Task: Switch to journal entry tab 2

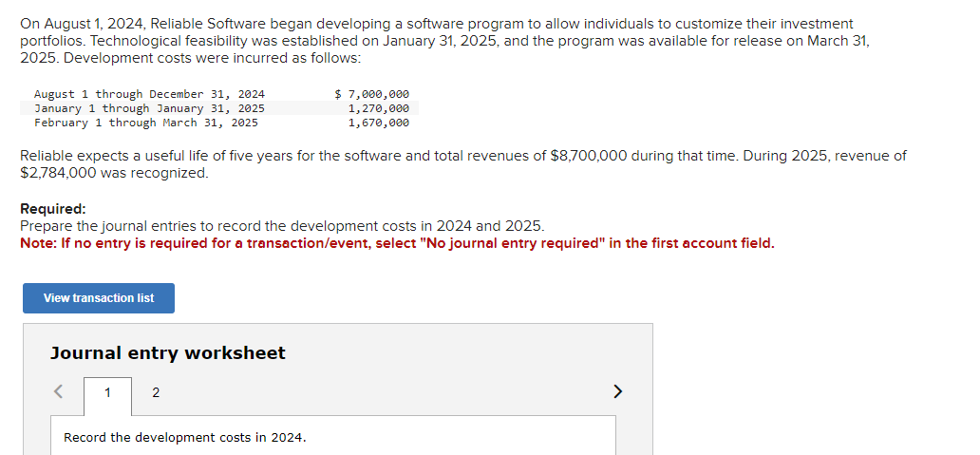Action: click(x=156, y=393)
